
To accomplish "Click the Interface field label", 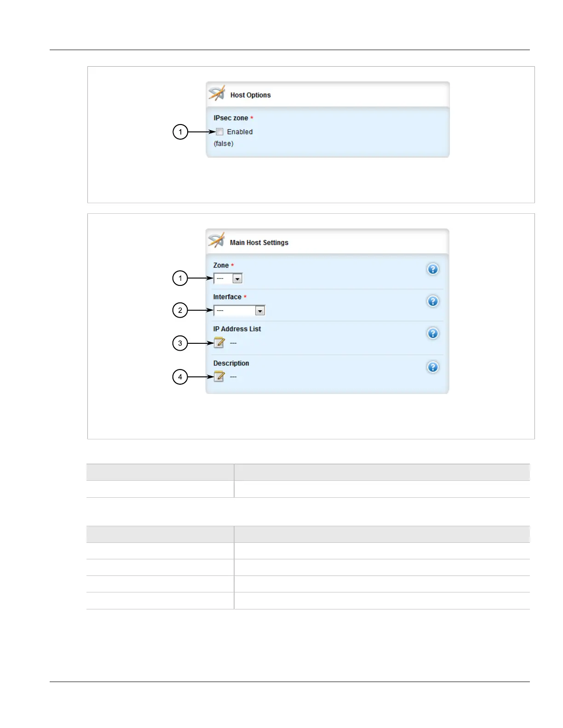I will pyautogui.click(x=227, y=297).
